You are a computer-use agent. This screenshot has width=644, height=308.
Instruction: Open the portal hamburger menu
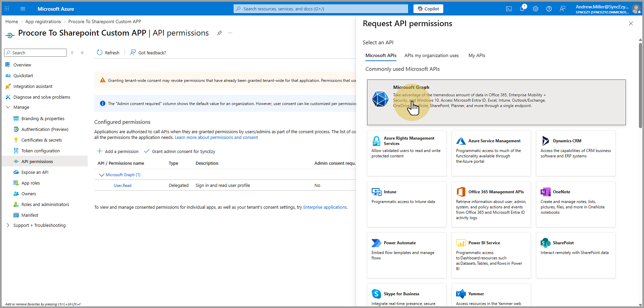coord(23,9)
